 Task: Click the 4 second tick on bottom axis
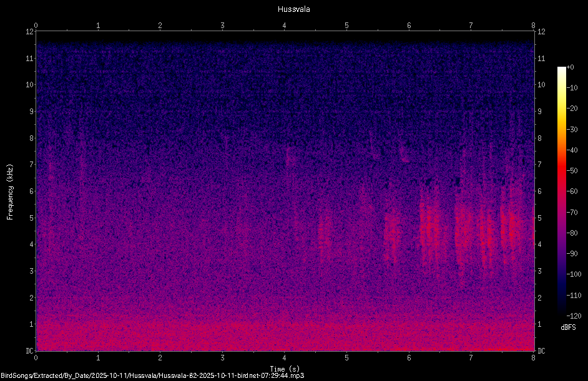coord(285,358)
